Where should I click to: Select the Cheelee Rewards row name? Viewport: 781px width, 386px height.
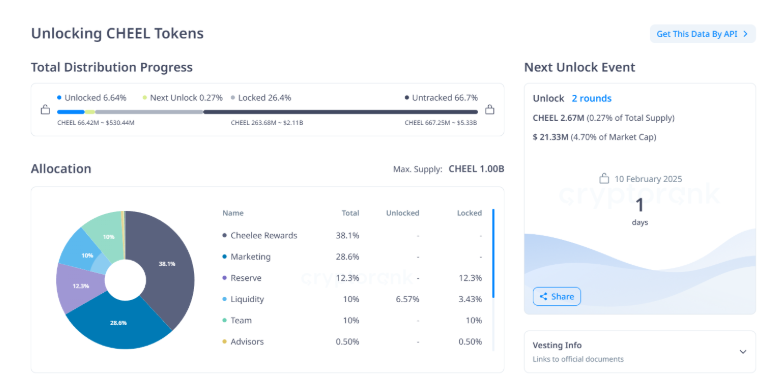pos(263,236)
